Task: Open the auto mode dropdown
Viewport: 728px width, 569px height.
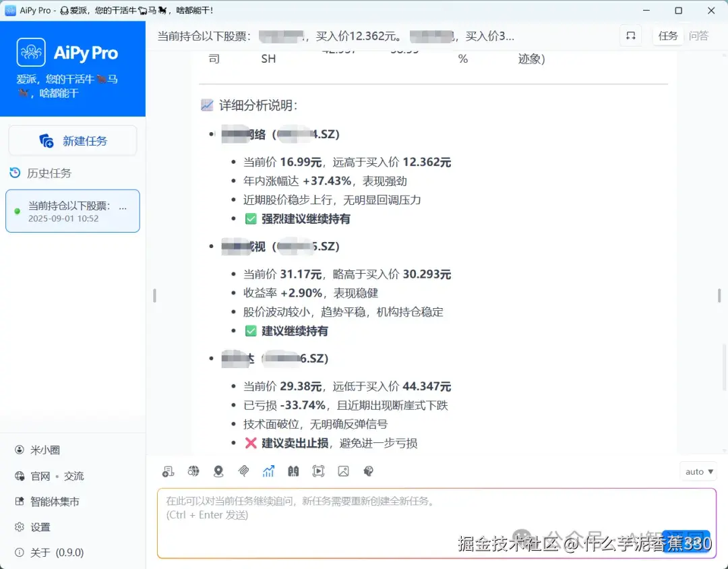Action: click(x=698, y=471)
